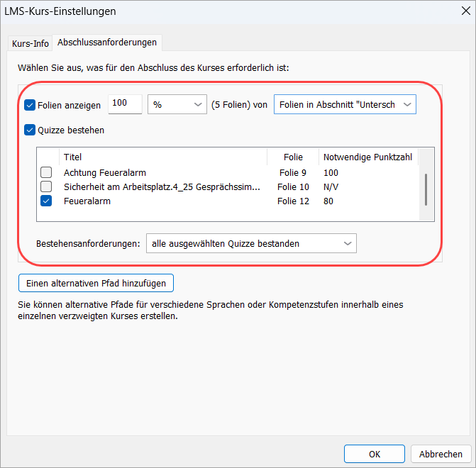Click the Folie column header

click(x=292, y=157)
